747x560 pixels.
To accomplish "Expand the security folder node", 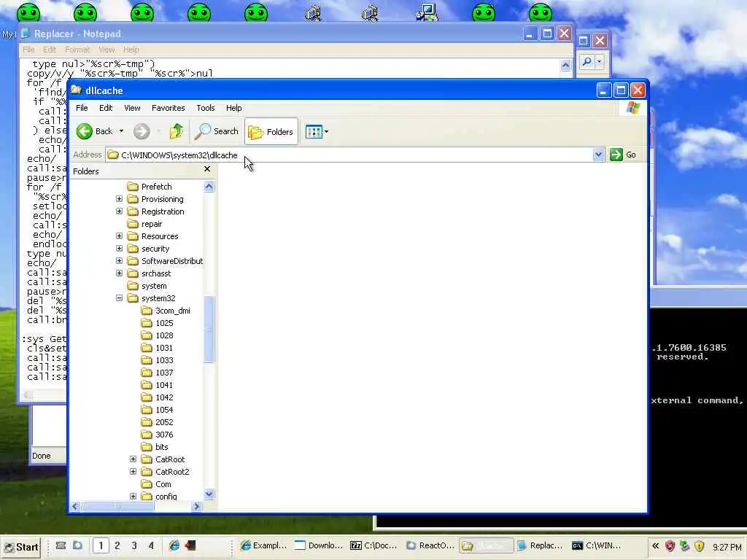I will [x=119, y=249].
